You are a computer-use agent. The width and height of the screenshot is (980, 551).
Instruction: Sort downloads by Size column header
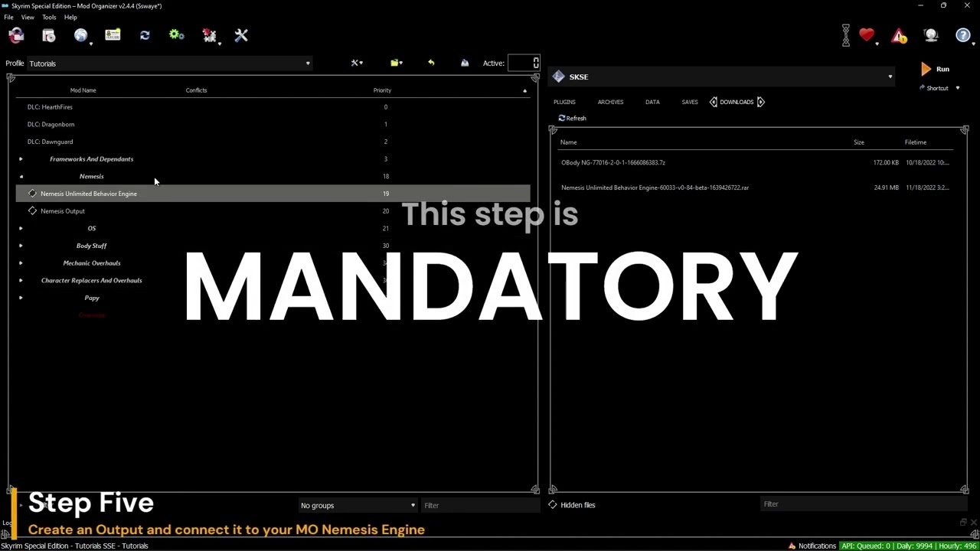[x=859, y=142]
